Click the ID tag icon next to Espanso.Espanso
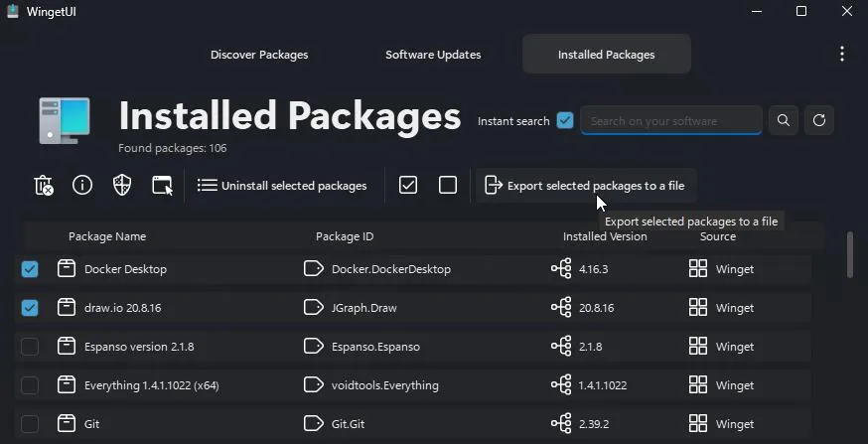 (x=314, y=347)
